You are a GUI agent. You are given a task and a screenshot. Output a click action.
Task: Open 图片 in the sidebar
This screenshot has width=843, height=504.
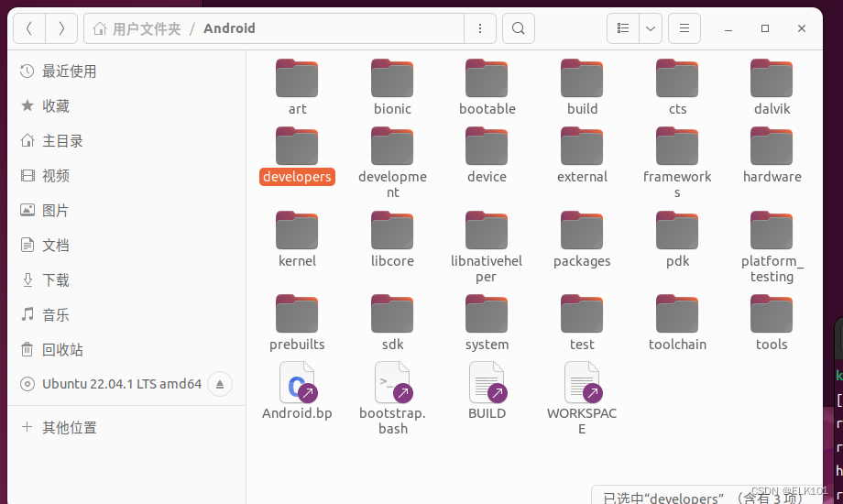pos(126,211)
